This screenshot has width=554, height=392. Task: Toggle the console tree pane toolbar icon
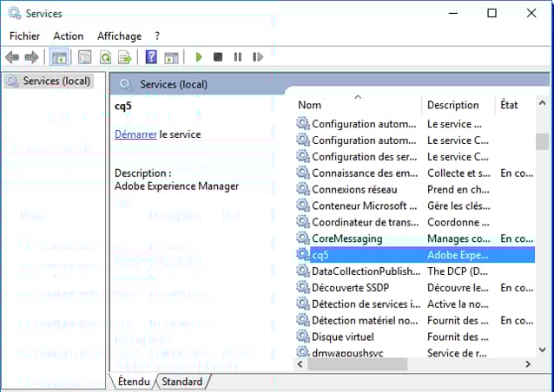(59, 57)
